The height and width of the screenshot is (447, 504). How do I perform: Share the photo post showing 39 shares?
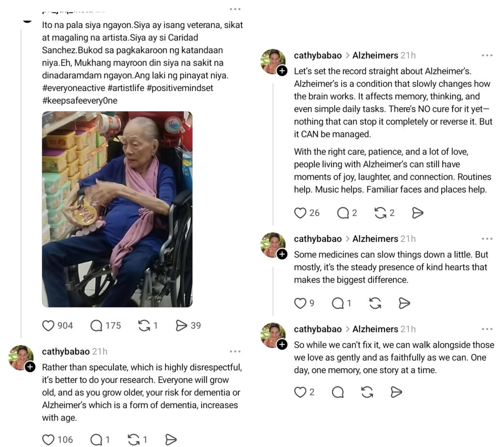181,325
